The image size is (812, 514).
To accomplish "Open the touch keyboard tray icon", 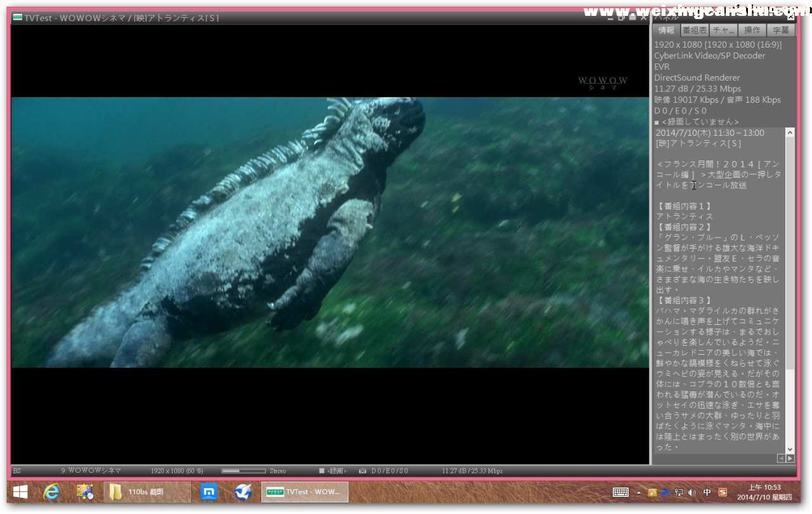I will tap(620, 492).
